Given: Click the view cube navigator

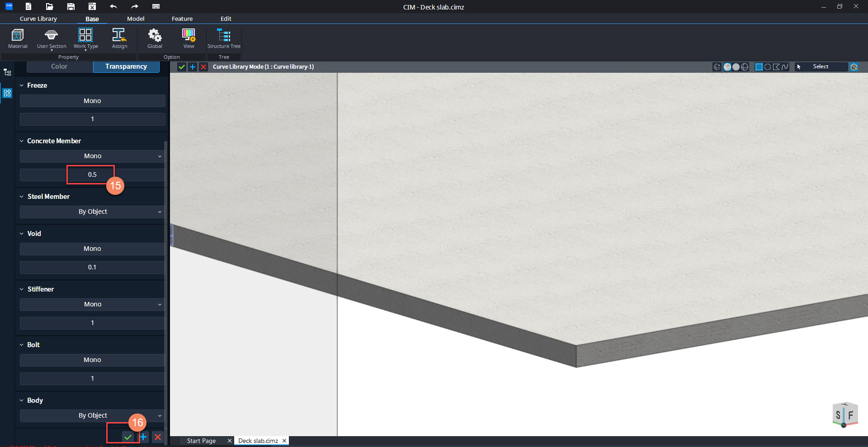Looking at the screenshot, I should pyautogui.click(x=844, y=414).
